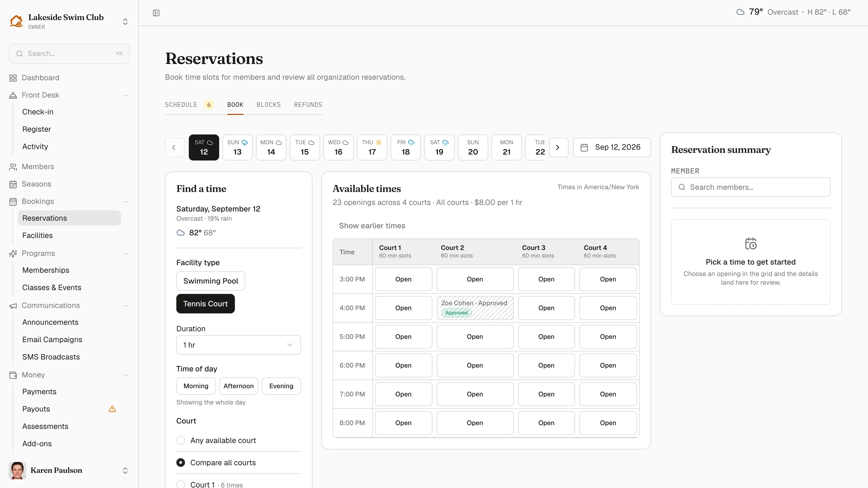The height and width of the screenshot is (488, 868).
Task: Click the Members people icon
Action: pos(13,167)
